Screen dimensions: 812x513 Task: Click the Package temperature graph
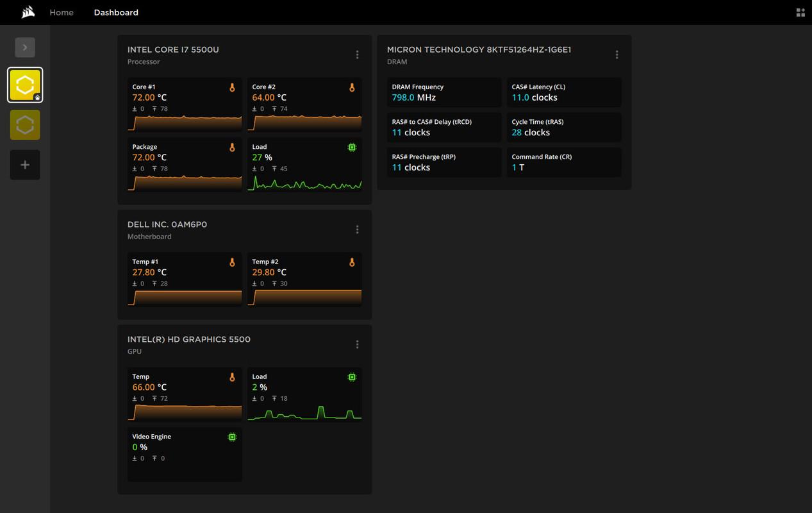tap(185, 183)
